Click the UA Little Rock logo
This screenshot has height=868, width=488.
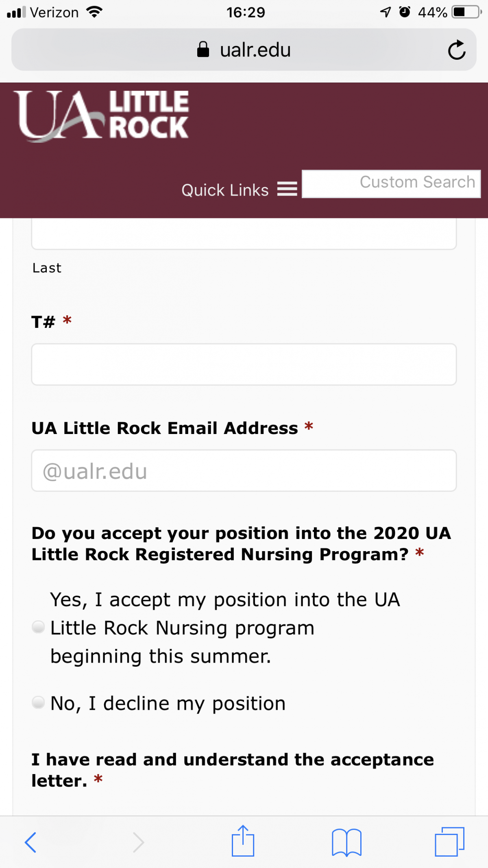(102, 116)
